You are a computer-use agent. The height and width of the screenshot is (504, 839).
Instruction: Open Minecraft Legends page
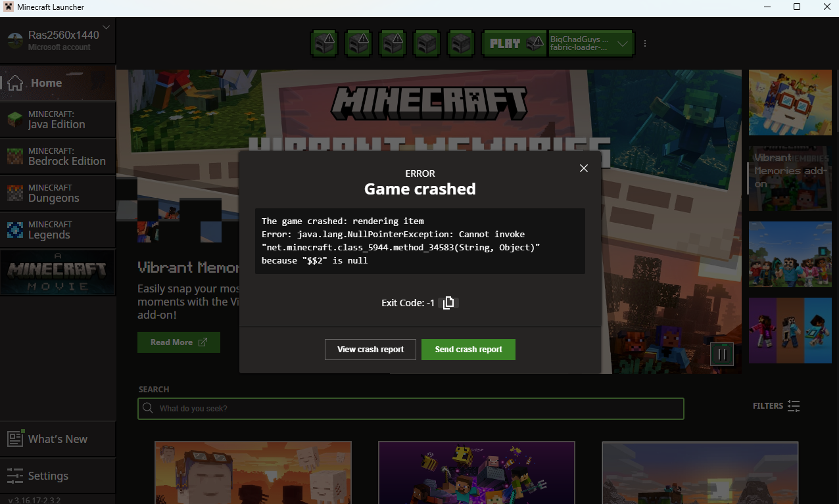[x=58, y=230]
